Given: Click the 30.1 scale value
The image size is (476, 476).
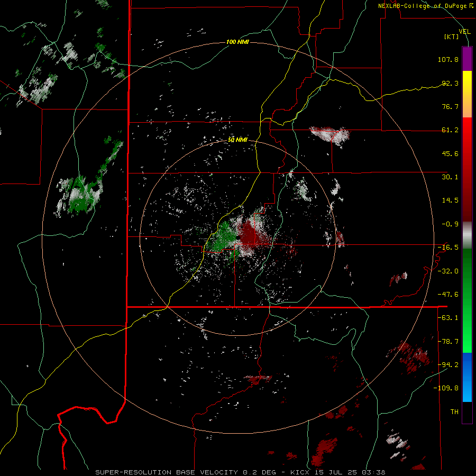Looking at the screenshot, I should point(450,177).
